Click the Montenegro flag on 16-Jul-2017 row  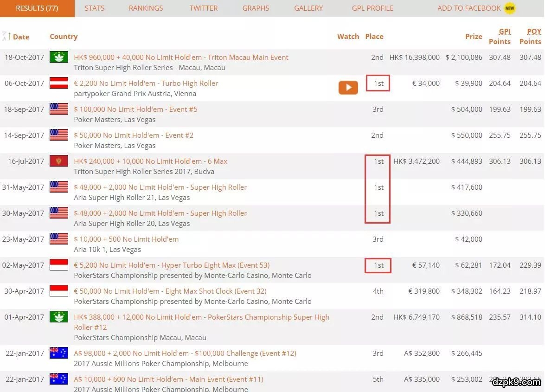59,161
